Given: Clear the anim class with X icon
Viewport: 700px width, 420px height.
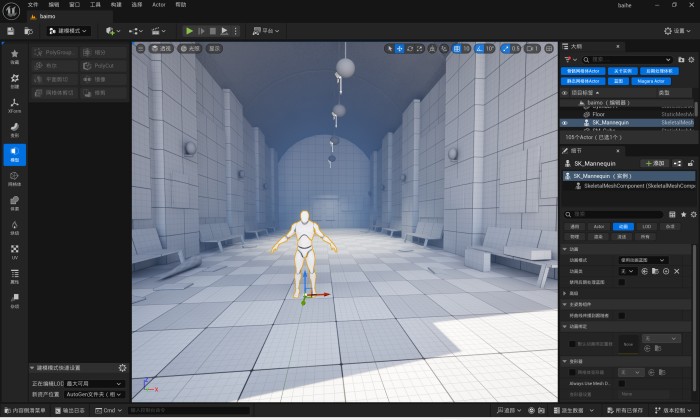Looking at the screenshot, I should pyautogui.click(x=677, y=271).
